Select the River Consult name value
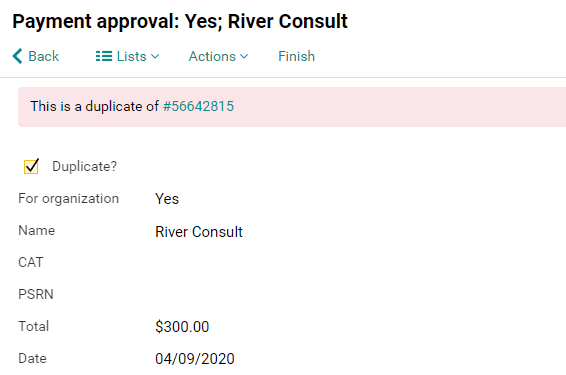This screenshot has height=375, width=566. click(199, 232)
